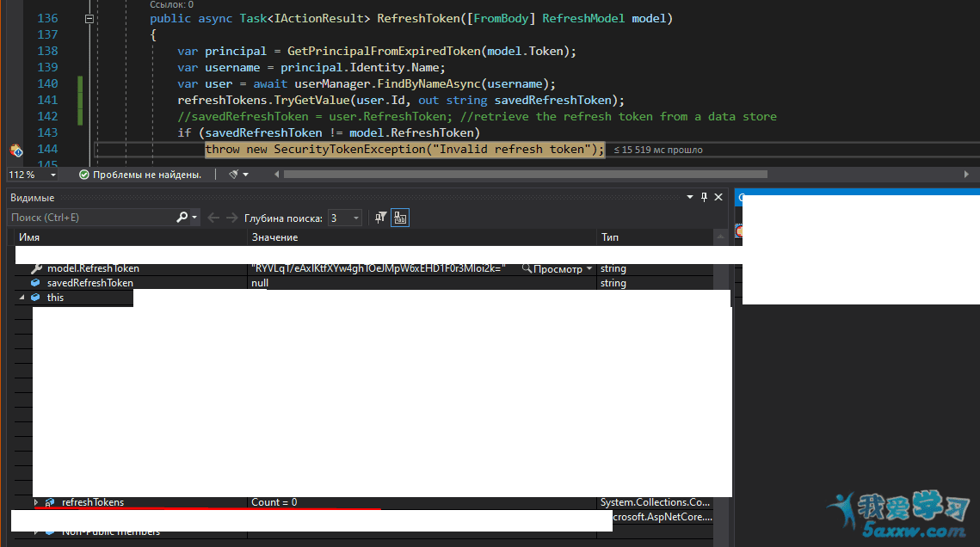Toggle auto-hide pin for Видимые panel

point(705,197)
